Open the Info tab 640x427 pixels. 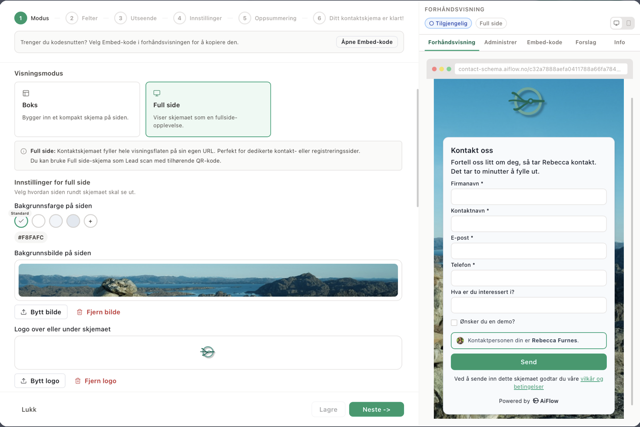[619, 42]
